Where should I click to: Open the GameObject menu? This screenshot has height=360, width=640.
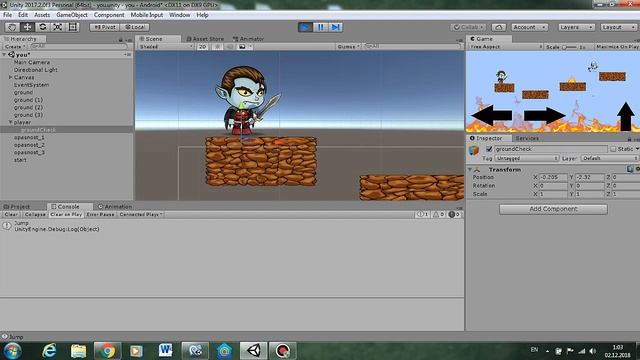pos(72,15)
